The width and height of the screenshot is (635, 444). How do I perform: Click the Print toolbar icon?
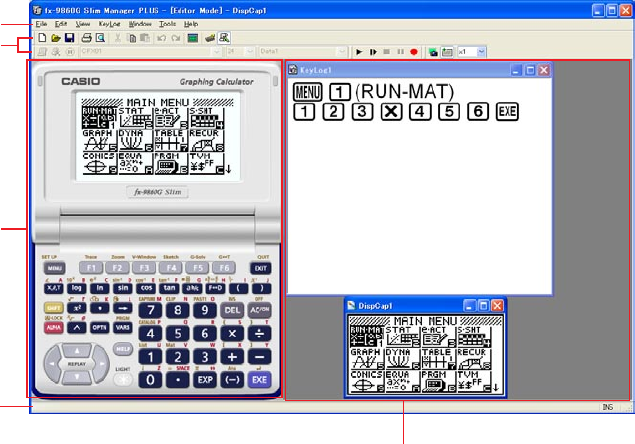(87, 36)
